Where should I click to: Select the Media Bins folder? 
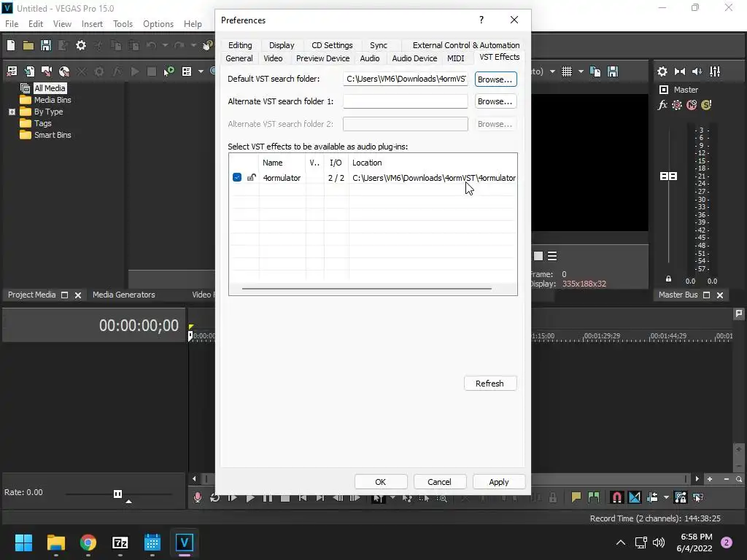coord(53,100)
